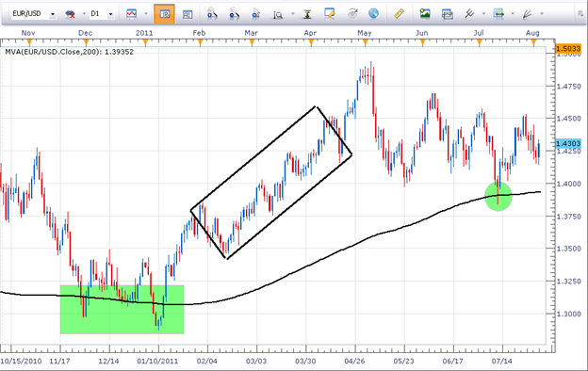Click the orange 1.5033 price label
The width and height of the screenshot is (588, 371).
568,48
